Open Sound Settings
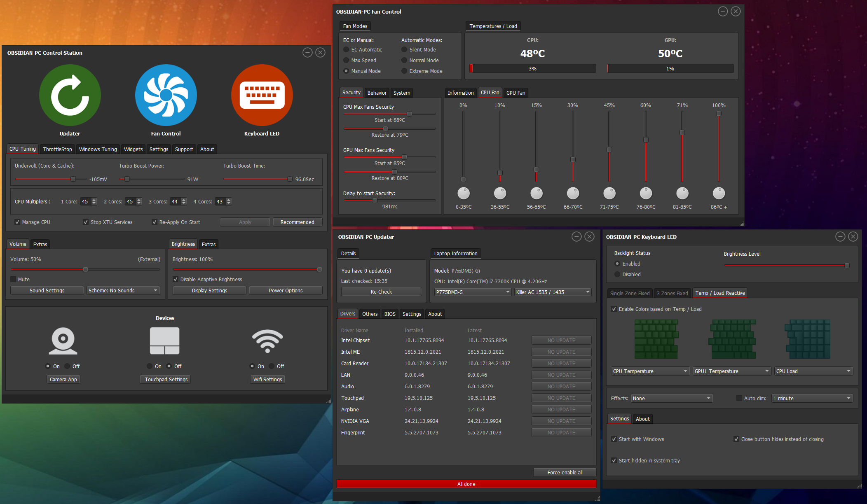The image size is (867, 504). 47,290
